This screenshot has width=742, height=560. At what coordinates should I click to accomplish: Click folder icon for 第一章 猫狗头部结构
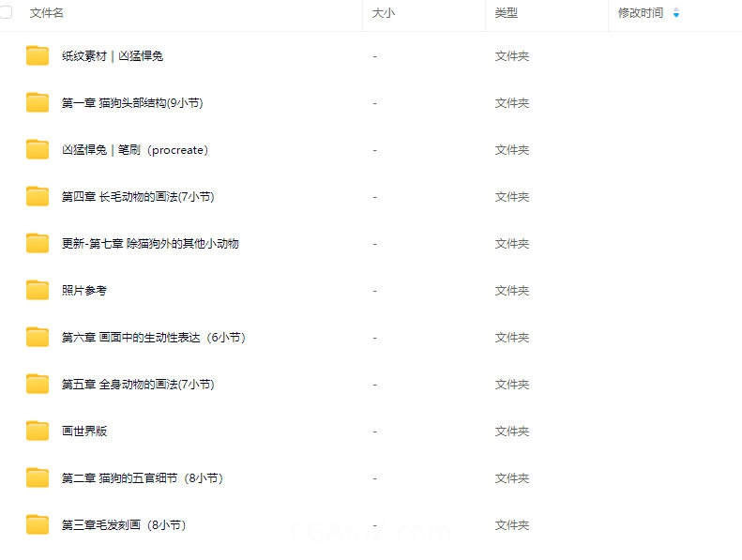click(x=38, y=103)
